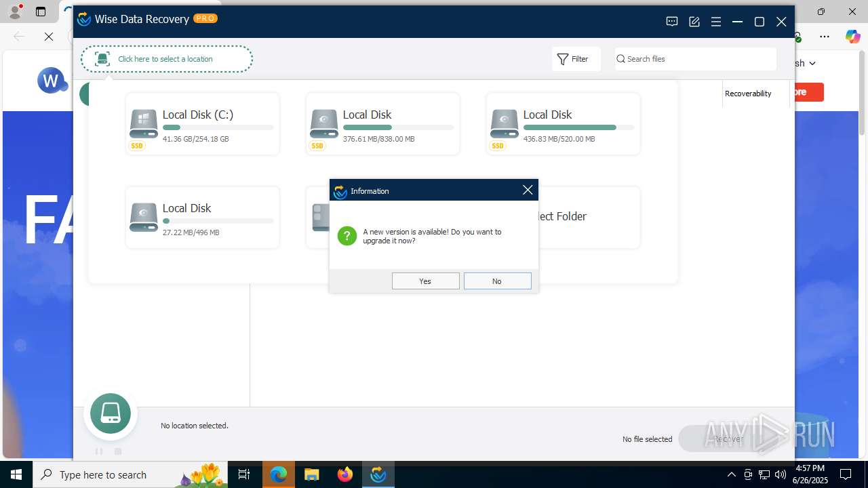The height and width of the screenshot is (488, 868).
Task: Click No in the Information dialog
Action: point(497,281)
